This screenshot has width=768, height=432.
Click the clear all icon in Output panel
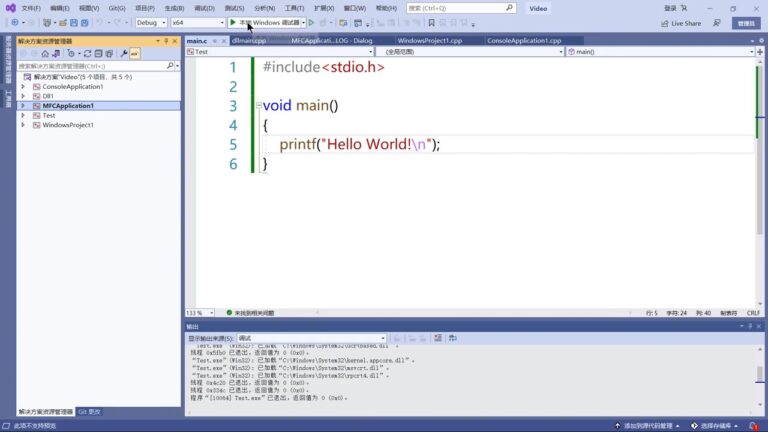tap(438, 338)
